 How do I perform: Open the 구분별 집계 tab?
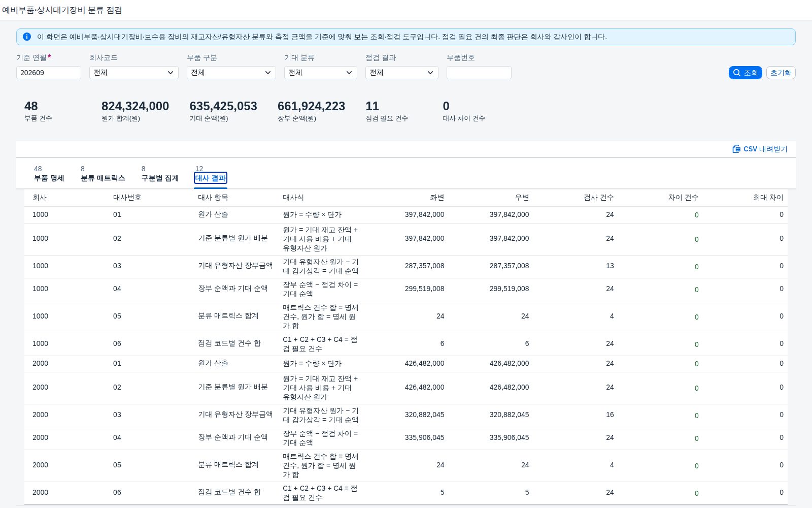click(x=160, y=178)
